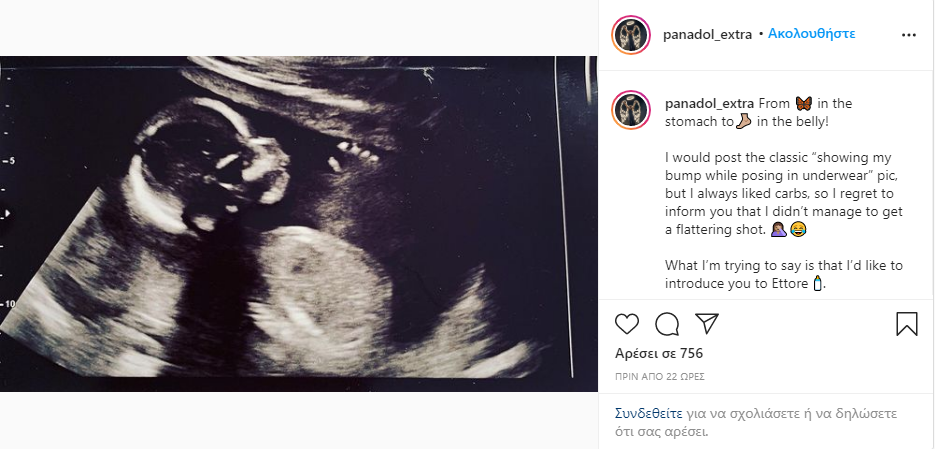This screenshot has height=449, width=935.
Task: Open panadol_extra username in the header
Action: pyautogui.click(x=708, y=34)
